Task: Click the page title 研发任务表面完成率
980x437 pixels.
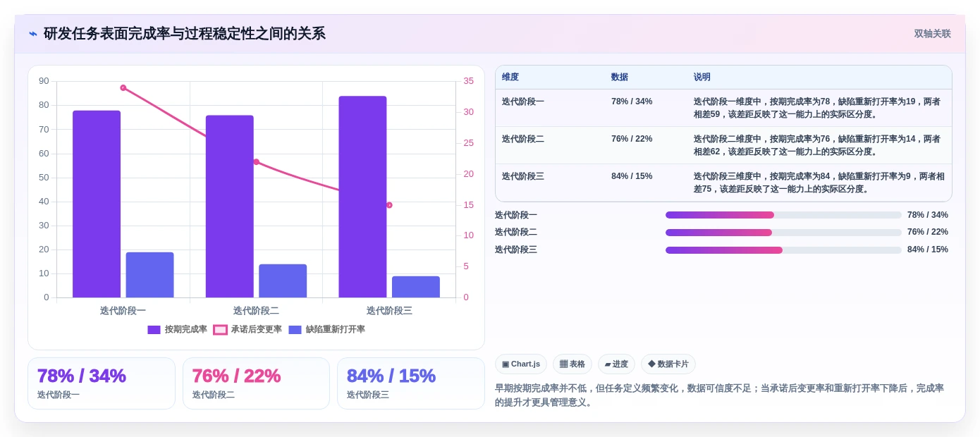Action: point(185,33)
